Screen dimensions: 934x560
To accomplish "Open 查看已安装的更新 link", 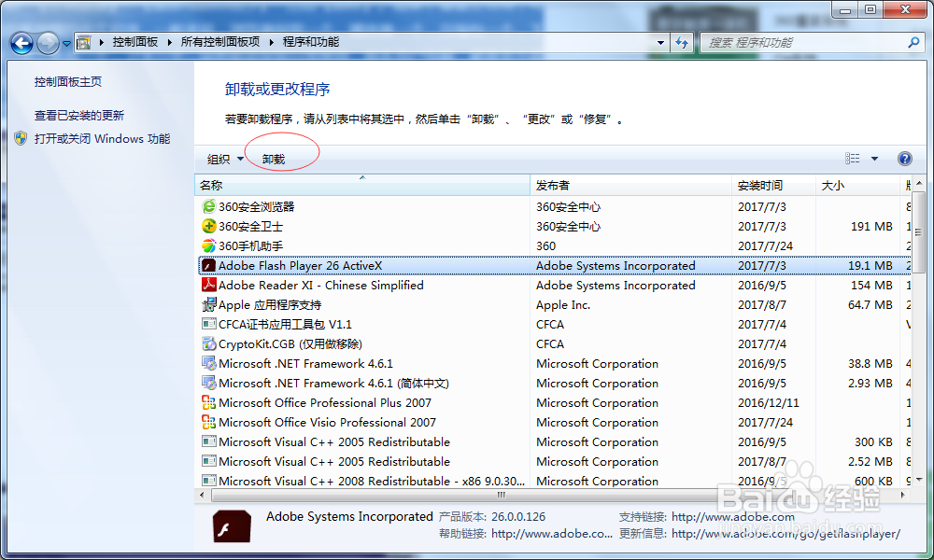I will tap(79, 116).
